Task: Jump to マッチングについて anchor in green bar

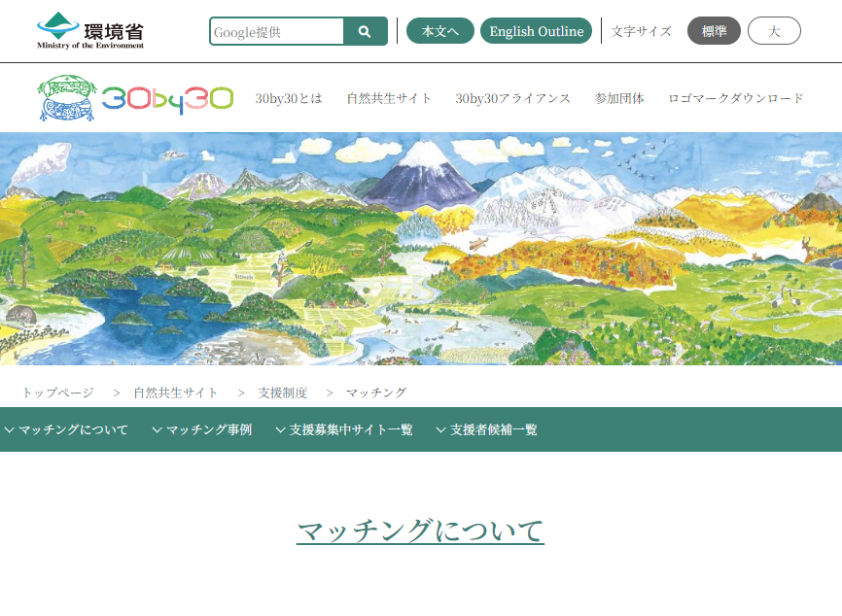Action: pyautogui.click(x=67, y=429)
